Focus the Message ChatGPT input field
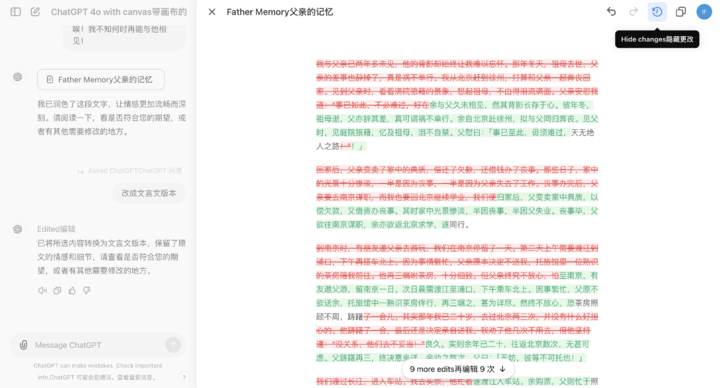720x388 pixels. coord(97,345)
